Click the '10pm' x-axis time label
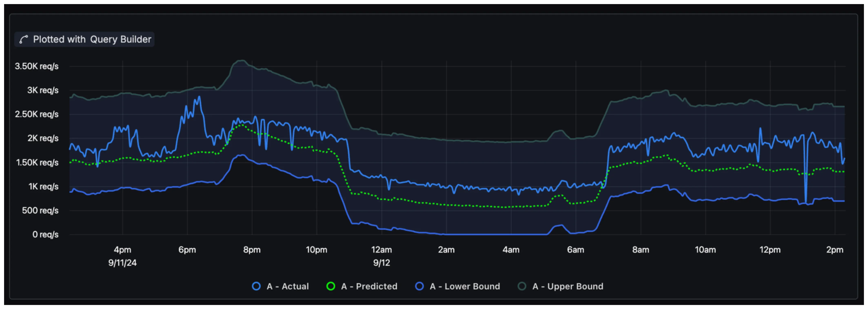868x309 pixels. [x=316, y=250]
